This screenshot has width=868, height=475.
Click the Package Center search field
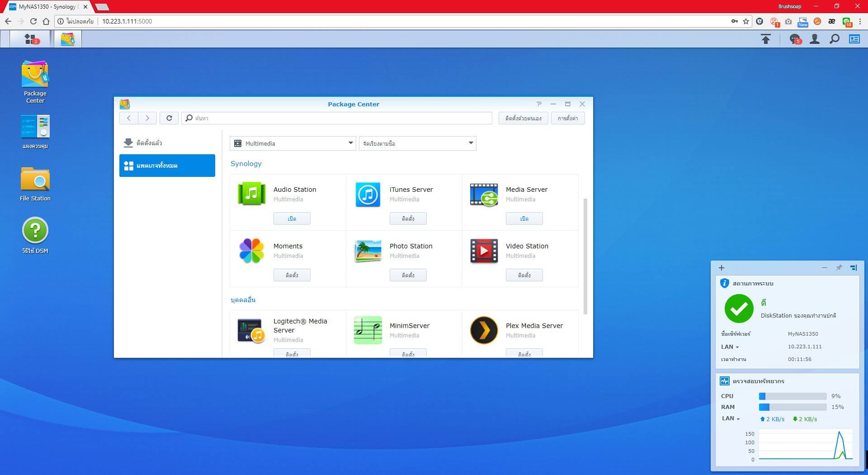(337, 118)
